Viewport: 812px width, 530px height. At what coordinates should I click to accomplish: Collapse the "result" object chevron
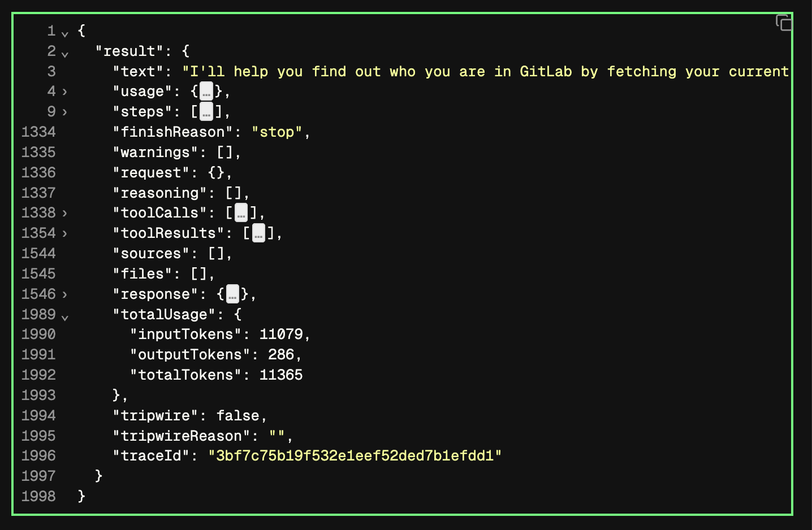(65, 54)
